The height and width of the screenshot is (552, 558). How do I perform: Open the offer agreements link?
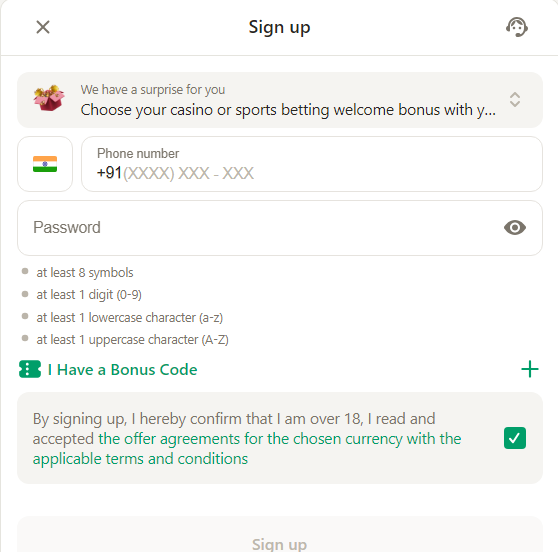click(280, 439)
